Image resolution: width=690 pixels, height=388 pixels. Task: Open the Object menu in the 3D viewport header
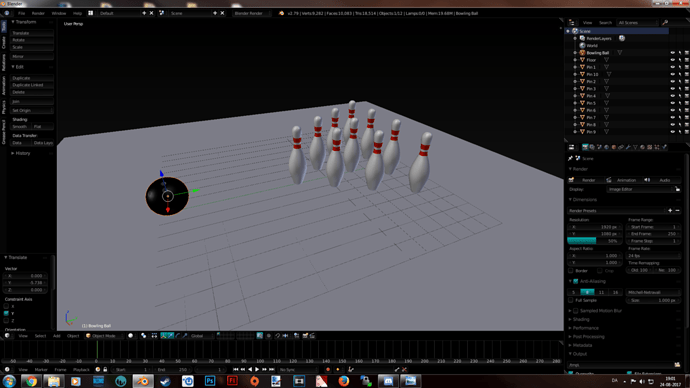coord(73,336)
